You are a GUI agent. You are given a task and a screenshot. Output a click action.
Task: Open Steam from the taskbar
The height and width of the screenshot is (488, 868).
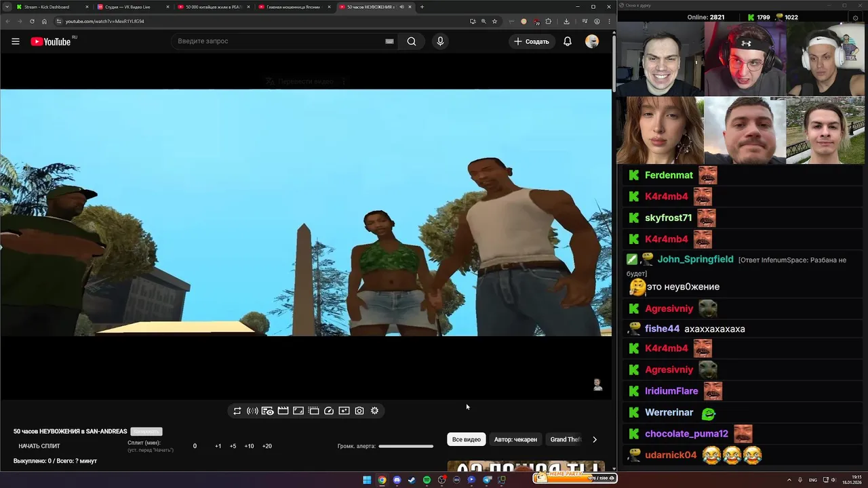coord(412,480)
